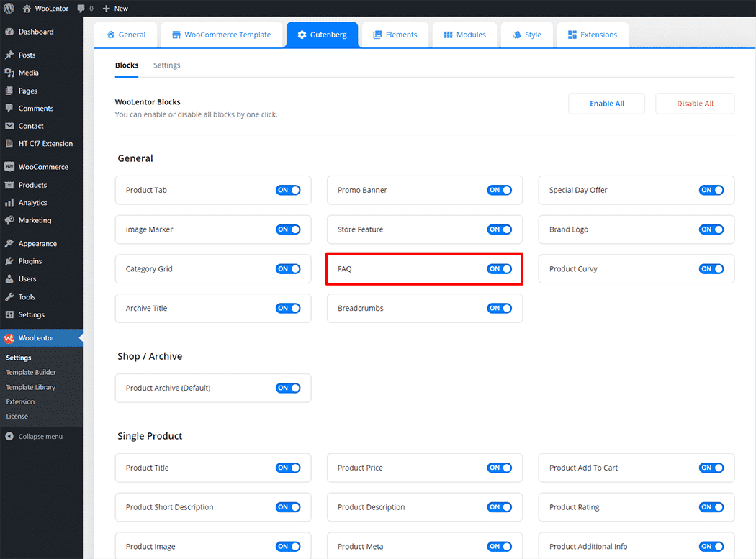Click the Contact envelope icon
The height and width of the screenshot is (559, 756).
(x=9, y=126)
